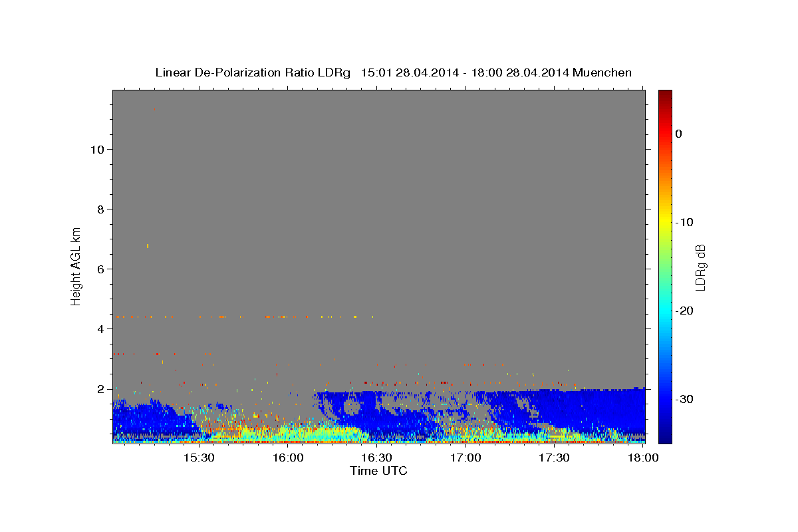Click the 18:00 time tick label
This screenshot has width=798, height=532.
click(x=643, y=458)
